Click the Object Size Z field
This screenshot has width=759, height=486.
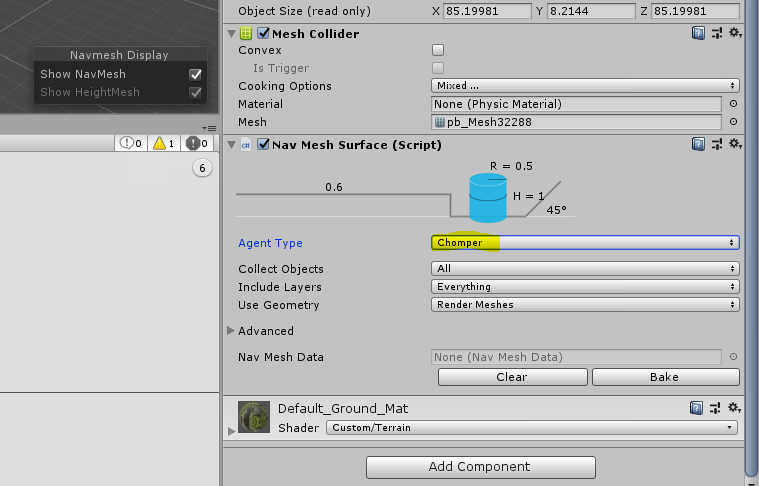696,11
